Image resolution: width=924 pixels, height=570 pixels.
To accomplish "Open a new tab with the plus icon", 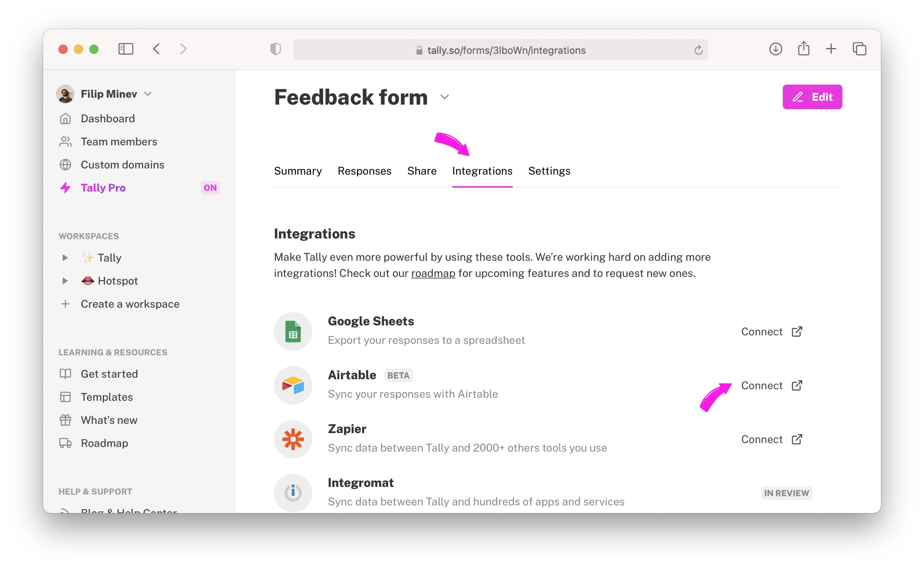I will click(x=831, y=49).
